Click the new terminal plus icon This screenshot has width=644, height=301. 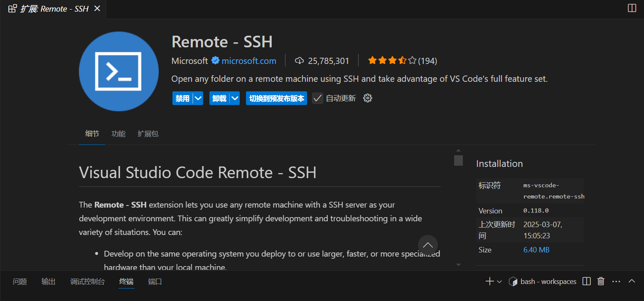tap(489, 281)
